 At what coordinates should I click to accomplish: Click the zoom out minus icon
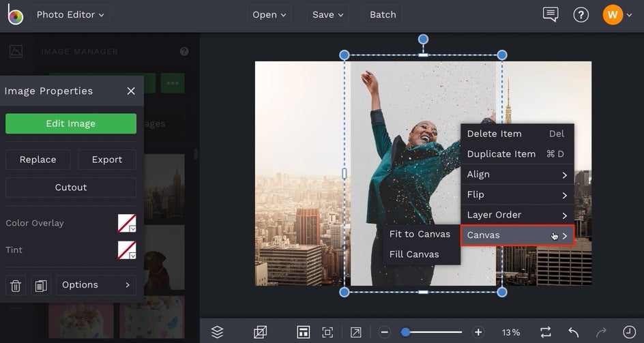tap(385, 332)
